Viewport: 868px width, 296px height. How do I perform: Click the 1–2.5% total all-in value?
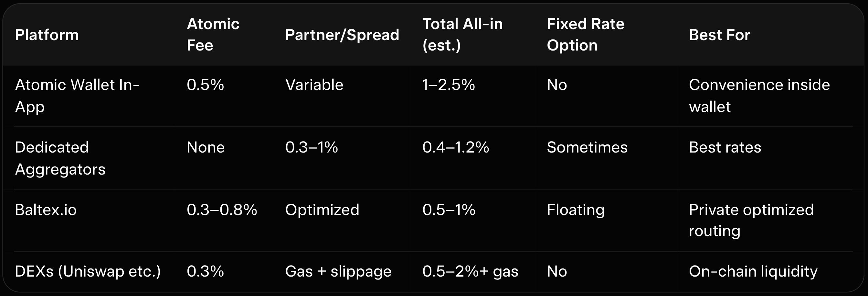(449, 85)
